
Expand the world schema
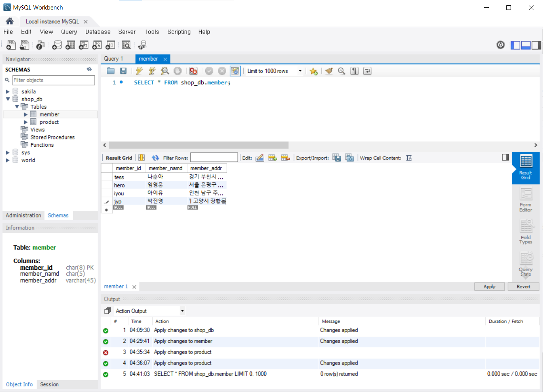pyautogui.click(x=7, y=160)
